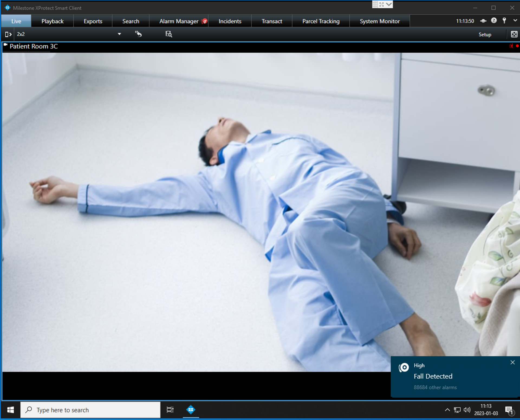Show the side panel via the expand icon
Screen dimensions: 520x420
pyautogui.click(x=8, y=34)
